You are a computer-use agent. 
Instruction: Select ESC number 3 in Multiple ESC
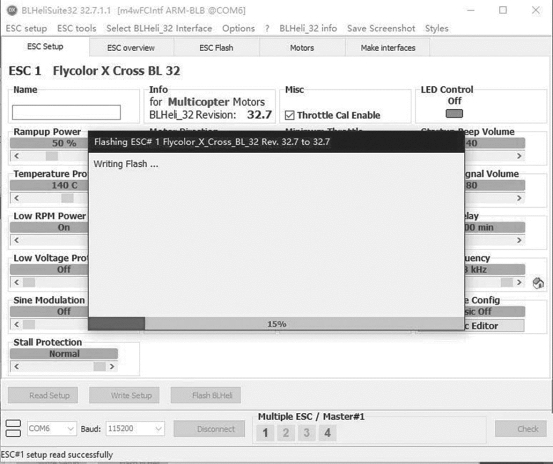[x=306, y=433]
